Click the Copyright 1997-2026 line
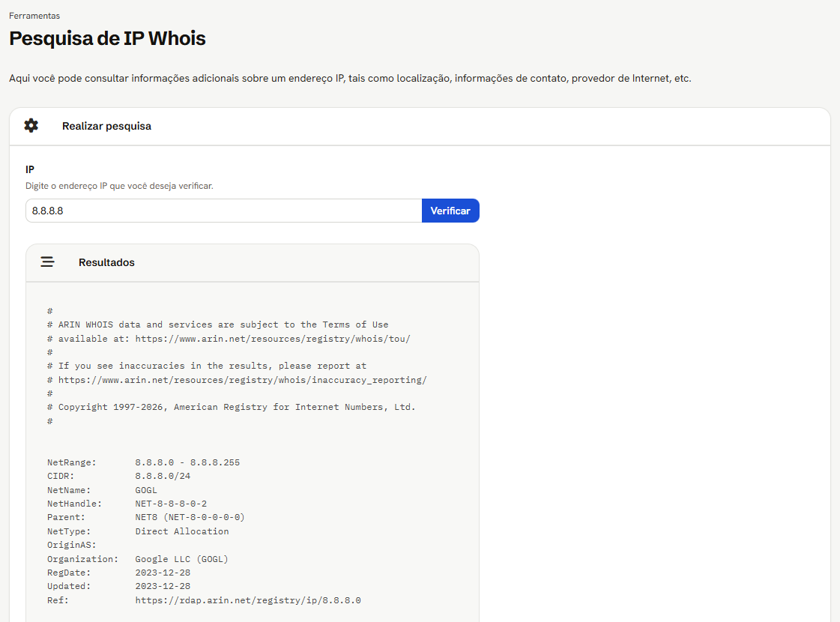The width and height of the screenshot is (840, 622). 231,407
